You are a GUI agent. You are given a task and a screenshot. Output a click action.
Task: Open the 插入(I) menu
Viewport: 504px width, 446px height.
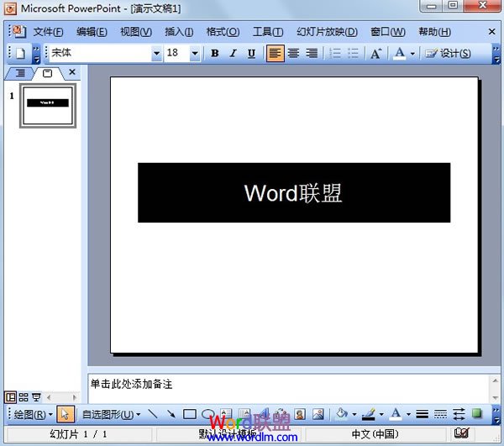[179, 32]
